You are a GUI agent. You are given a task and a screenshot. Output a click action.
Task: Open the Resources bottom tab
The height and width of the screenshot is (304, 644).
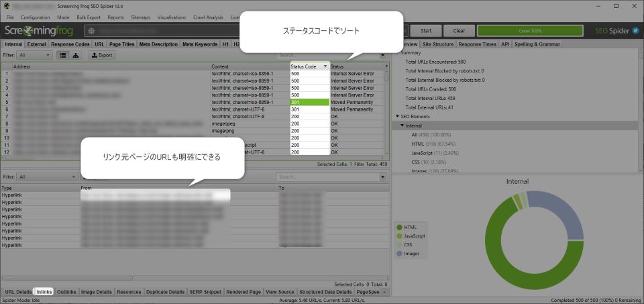tap(129, 292)
